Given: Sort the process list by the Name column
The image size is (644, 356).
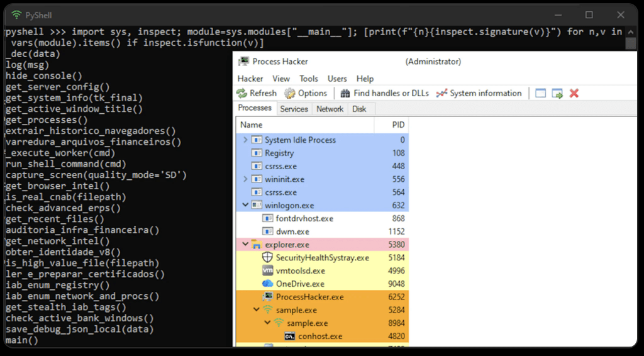Looking at the screenshot, I should 305,125.
